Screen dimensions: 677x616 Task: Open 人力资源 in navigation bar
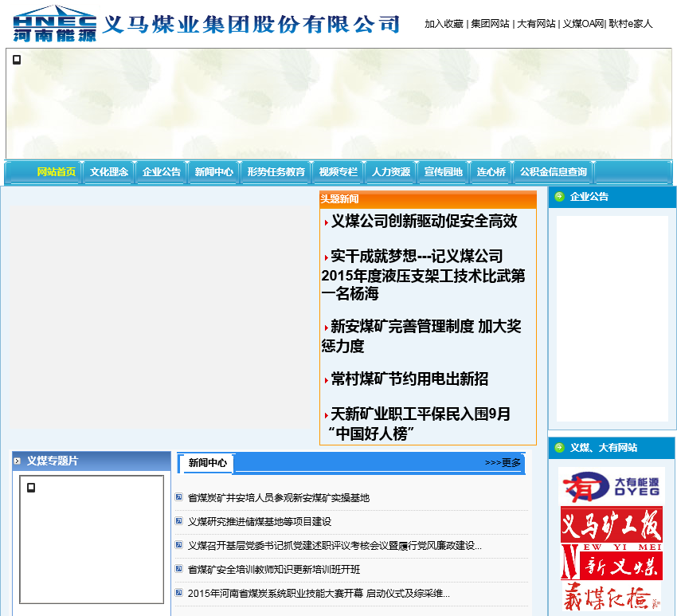click(x=391, y=172)
